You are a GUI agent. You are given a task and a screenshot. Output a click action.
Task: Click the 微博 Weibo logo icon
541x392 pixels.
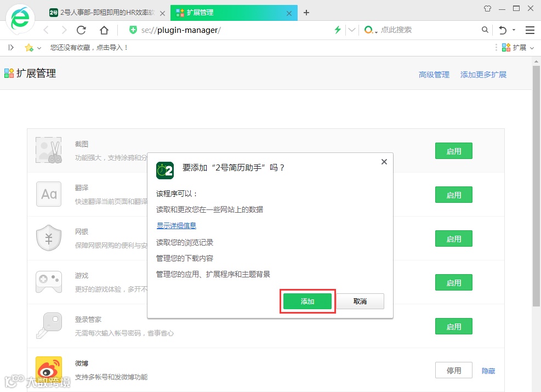[49, 370]
